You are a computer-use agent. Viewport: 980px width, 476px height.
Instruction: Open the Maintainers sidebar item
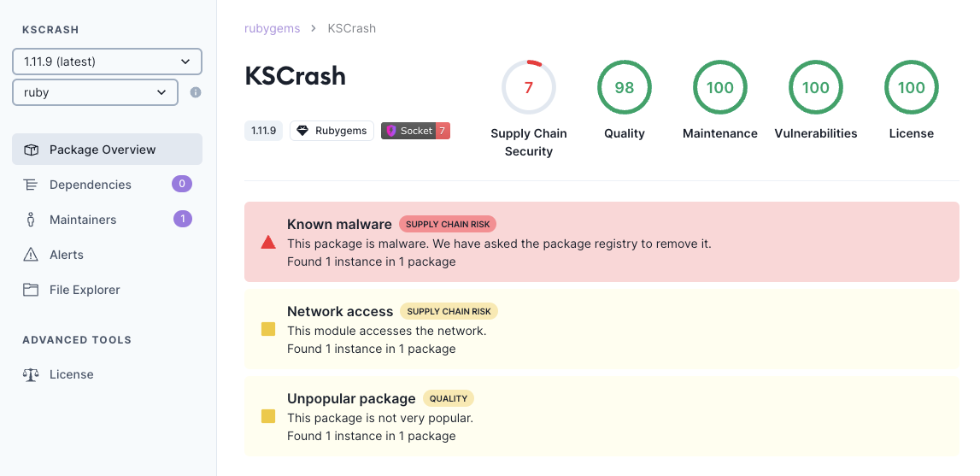click(x=83, y=220)
